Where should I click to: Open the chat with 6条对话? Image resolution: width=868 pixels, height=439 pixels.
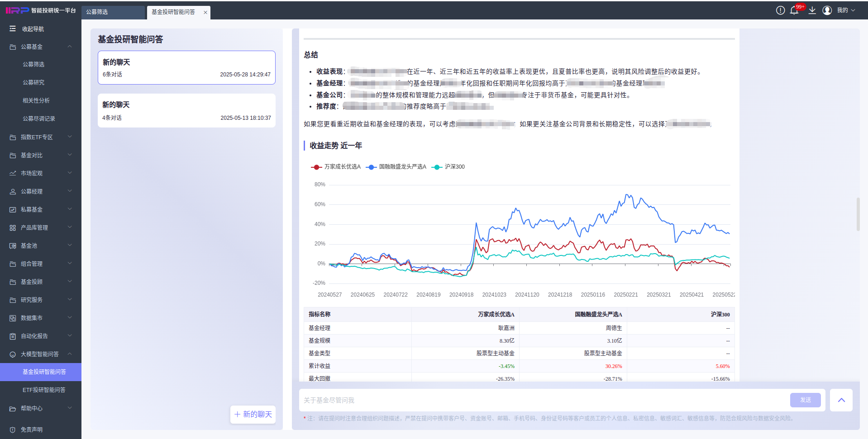[186, 68]
